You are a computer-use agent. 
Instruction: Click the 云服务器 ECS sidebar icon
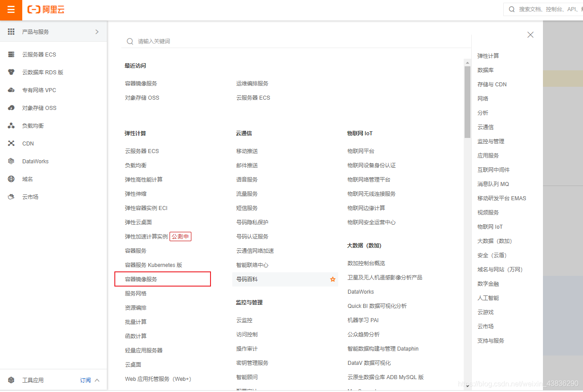coord(11,54)
